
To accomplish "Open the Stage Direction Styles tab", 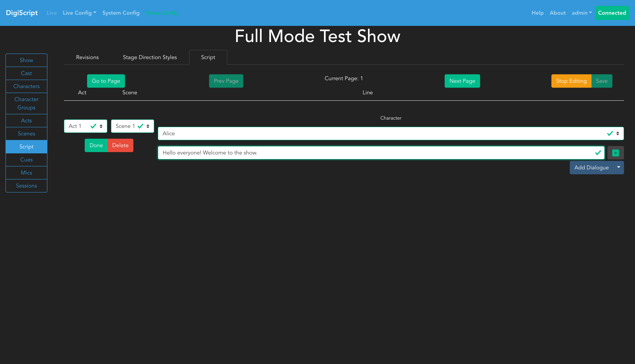I will coord(150,57).
